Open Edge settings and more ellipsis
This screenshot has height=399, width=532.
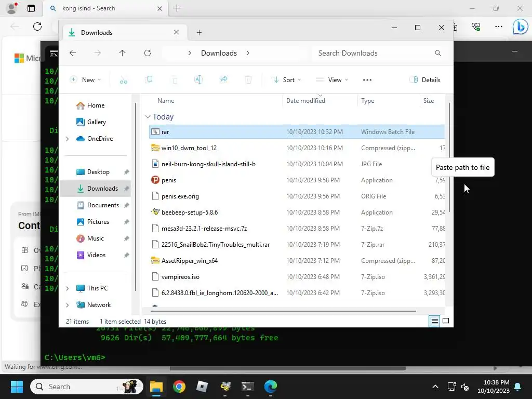[x=498, y=26]
